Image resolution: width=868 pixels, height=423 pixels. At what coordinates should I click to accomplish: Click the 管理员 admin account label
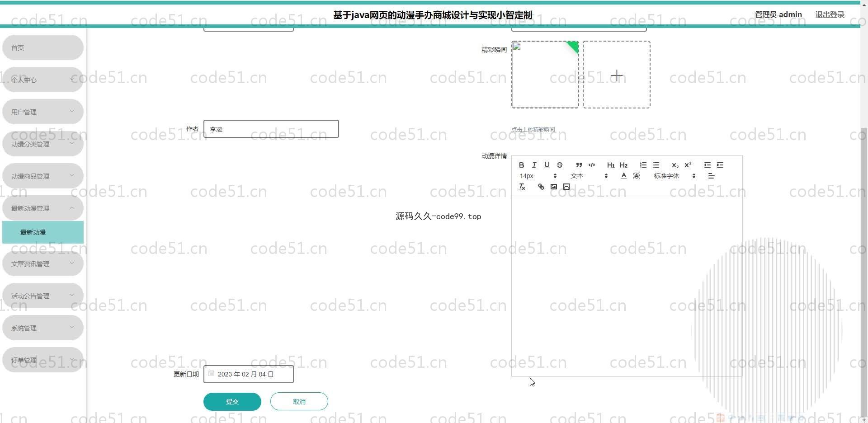[778, 14]
